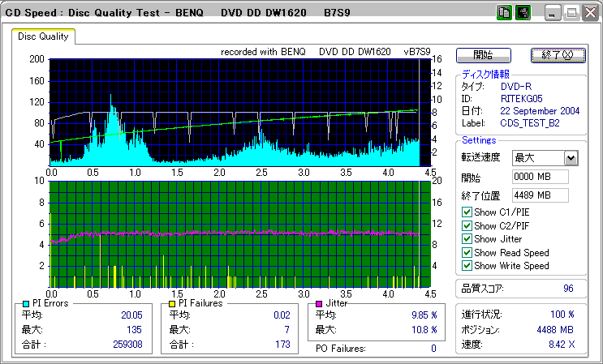Click the green save-screenshot floppy icon

(523, 13)
